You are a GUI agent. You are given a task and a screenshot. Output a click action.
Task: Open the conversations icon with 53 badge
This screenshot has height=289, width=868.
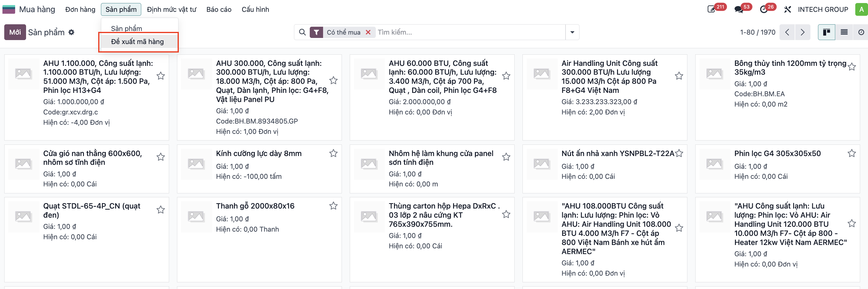point(738,9)
